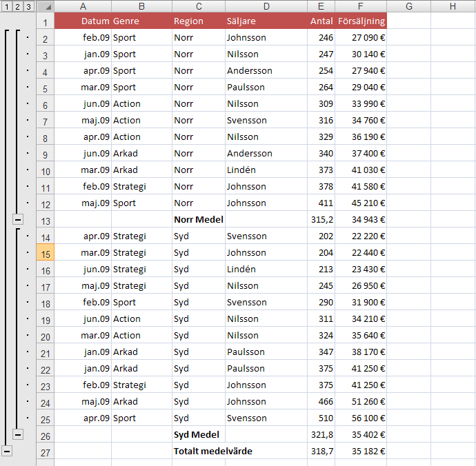Image resolution: width=476 pixels, height=466 pixels.
Task: Collapse the Syd group with minus button
Action: tap(18, 434)
